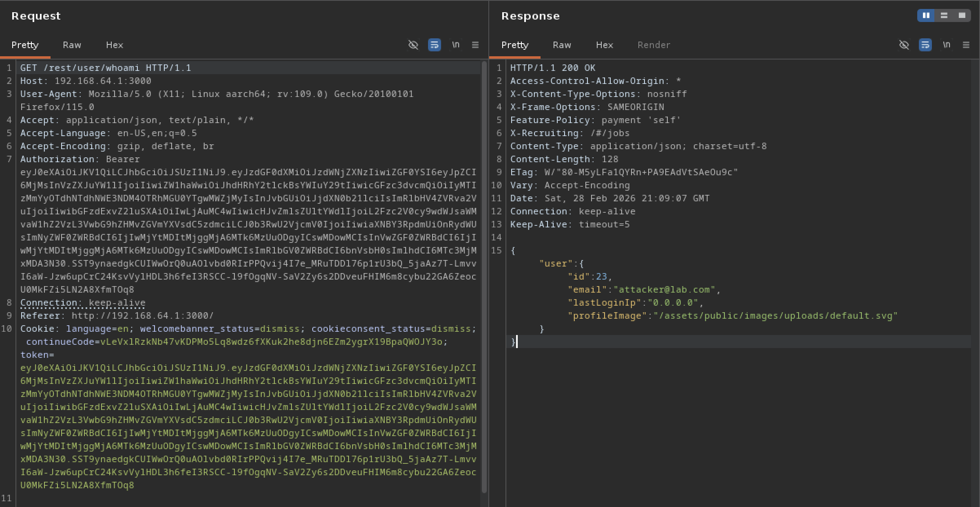The image size is (980, 507).
Task: Click the GET /rest/user/whoami request line
Action: click(x=106, y=68)
